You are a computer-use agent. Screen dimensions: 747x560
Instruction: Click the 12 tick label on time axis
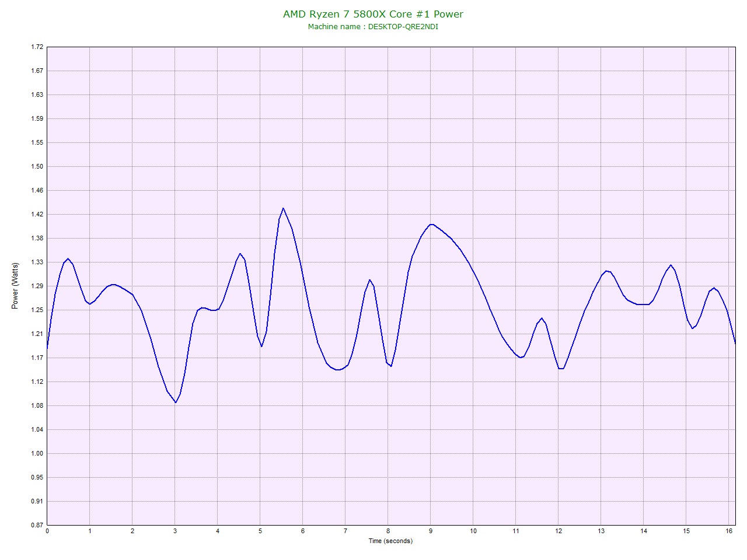558,531
